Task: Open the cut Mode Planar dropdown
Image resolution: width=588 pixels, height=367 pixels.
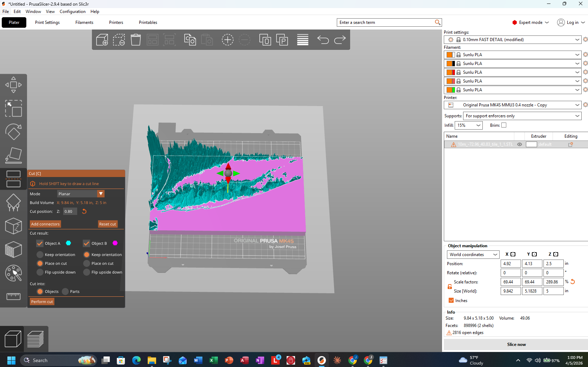Action: [x=81, y=194]
